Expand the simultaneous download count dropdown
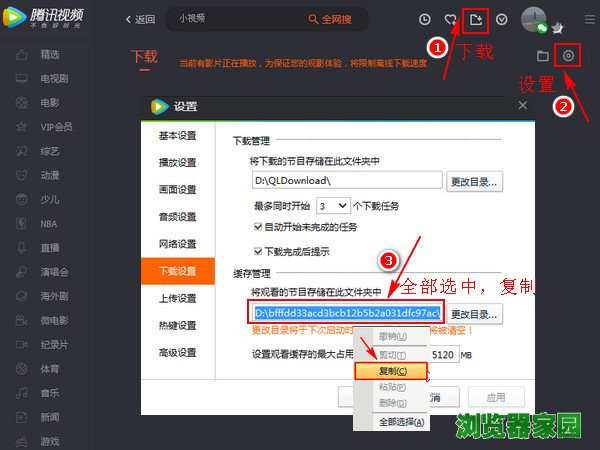The width and height of the screenshot is (600, 450). (x=335, y=205)
